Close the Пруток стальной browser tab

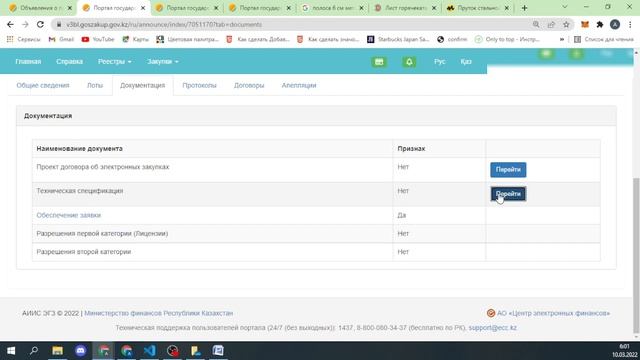click(507, 8)
